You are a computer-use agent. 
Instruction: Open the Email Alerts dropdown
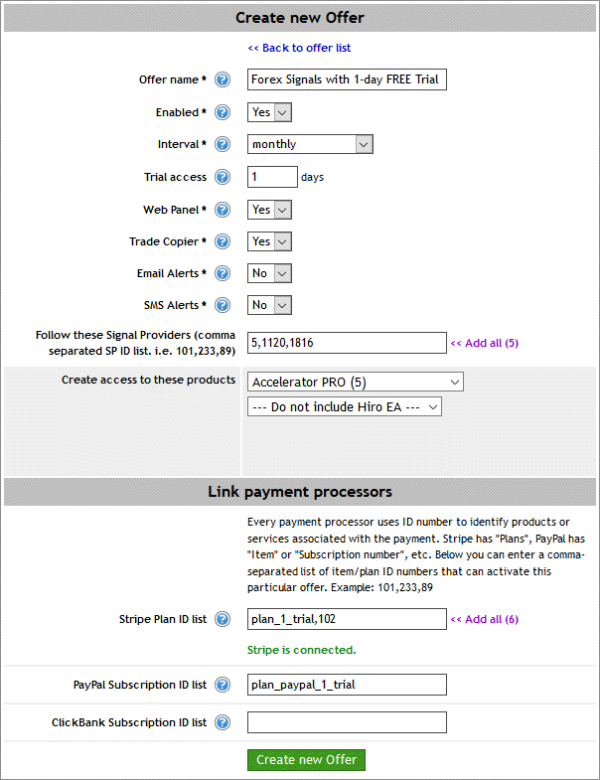[x=269, y=273]
